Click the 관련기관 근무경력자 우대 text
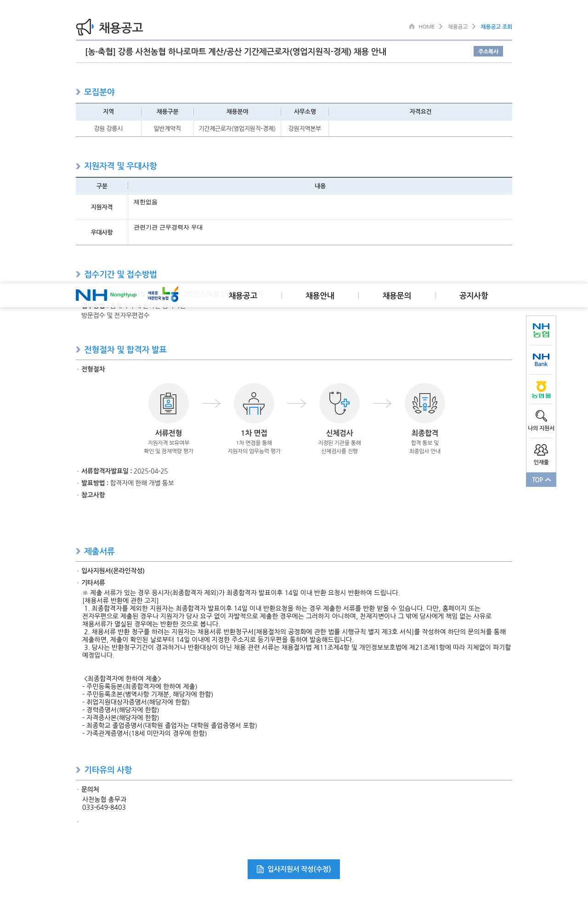588x897 pixels. coord(168,227)
